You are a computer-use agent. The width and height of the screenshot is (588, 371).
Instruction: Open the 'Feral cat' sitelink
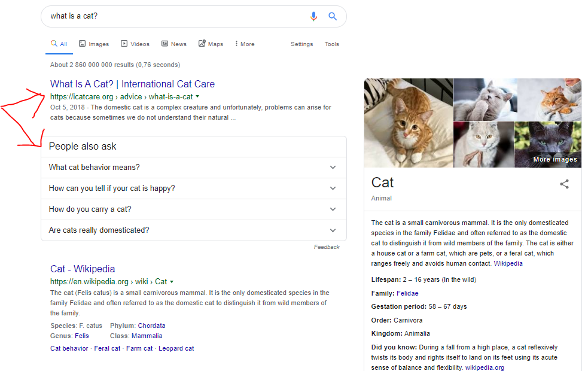(107, 348)
